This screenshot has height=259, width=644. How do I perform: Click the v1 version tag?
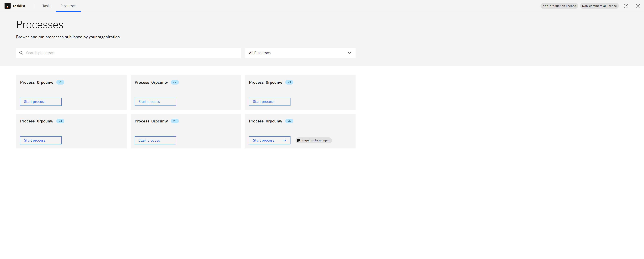pos(60,82)
